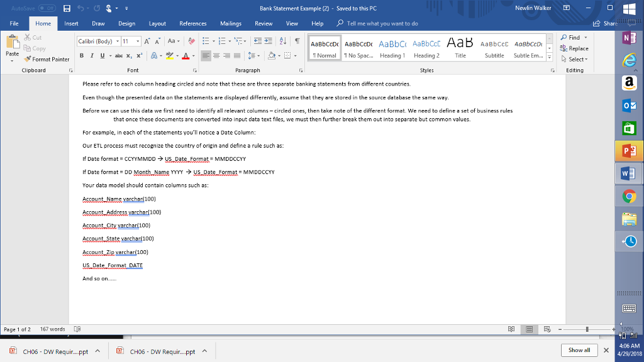Viewport: 644px width, 362px height.
Task: Click the Font Color icon
Action: pyautogui.click(x=186, y=56)
